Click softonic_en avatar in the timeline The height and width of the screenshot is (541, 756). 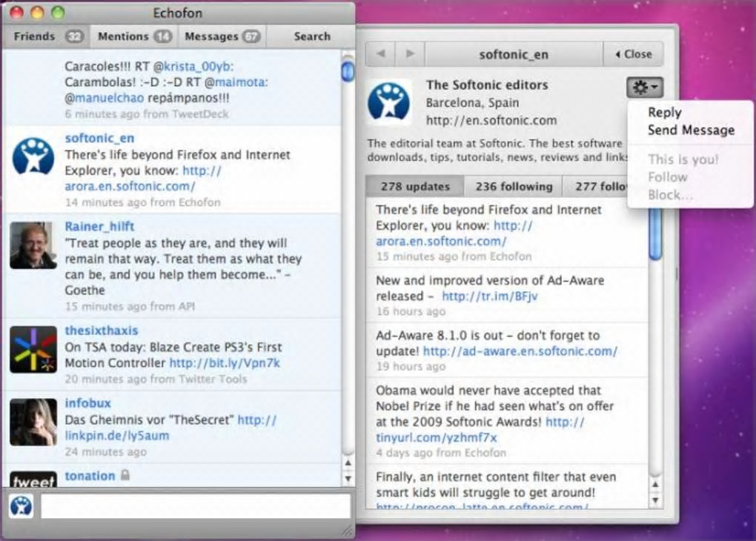(33, 156)
